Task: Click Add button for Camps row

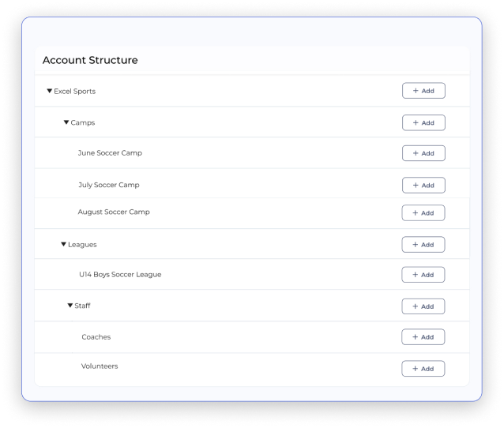Action: [423, 122]
